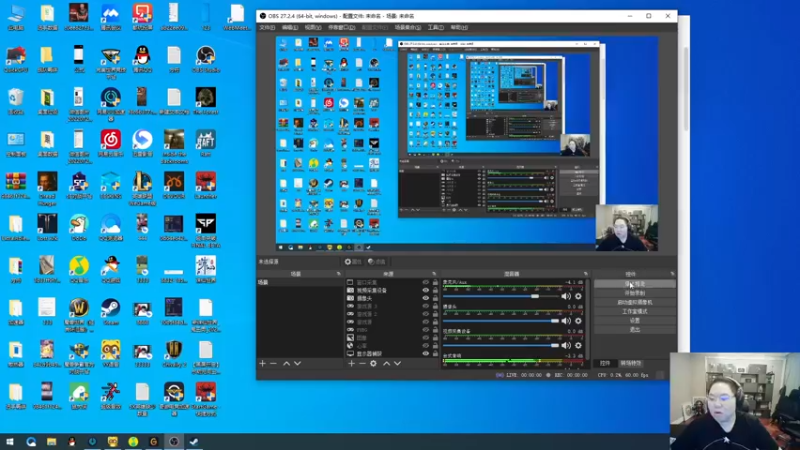The height and width of the screenshot is (450, 800).
Task: Open source 滤镜 filters toolbar button
Action: [377, 262]
